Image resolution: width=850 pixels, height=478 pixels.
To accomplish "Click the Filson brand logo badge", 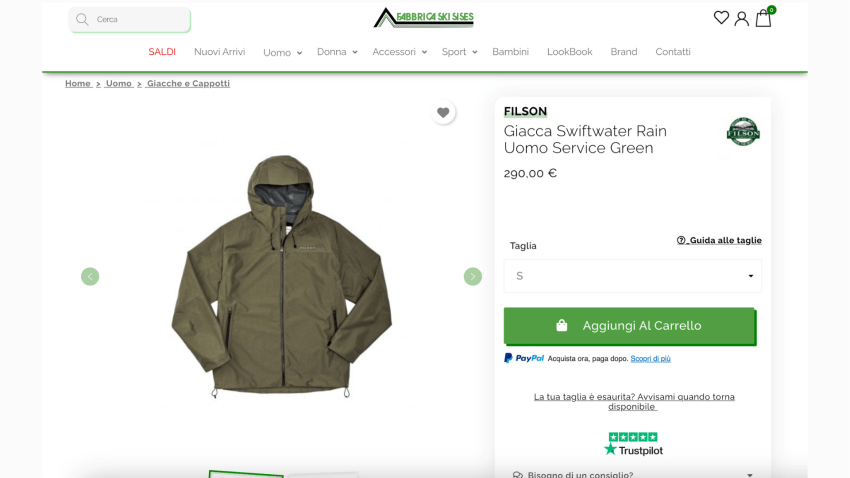I will coord(743,131).
